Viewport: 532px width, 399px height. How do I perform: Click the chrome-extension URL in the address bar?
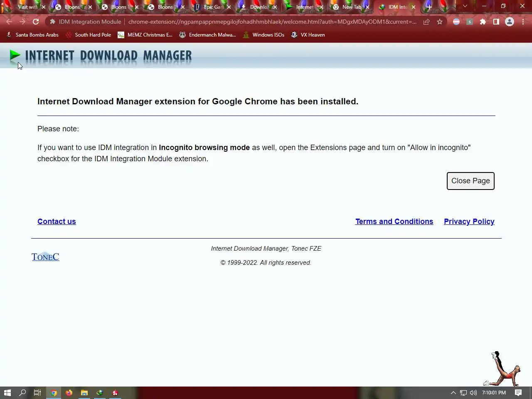(272, 22)
